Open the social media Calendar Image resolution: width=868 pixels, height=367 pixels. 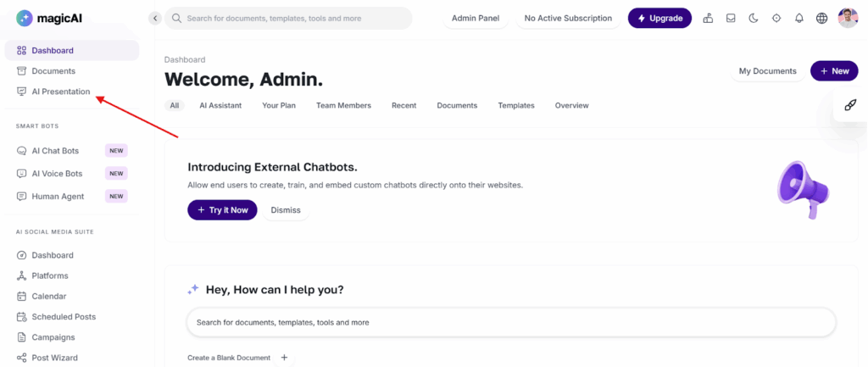click(48, 296)
